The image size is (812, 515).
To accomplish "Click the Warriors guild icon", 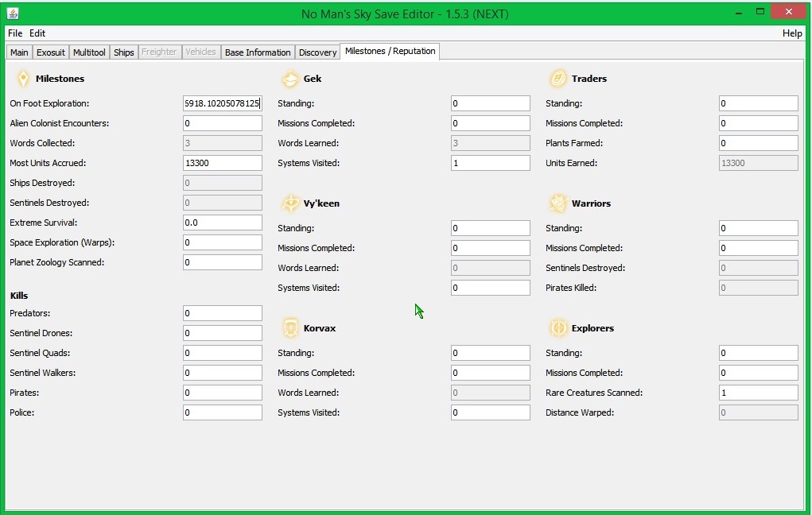I will 558,203.
